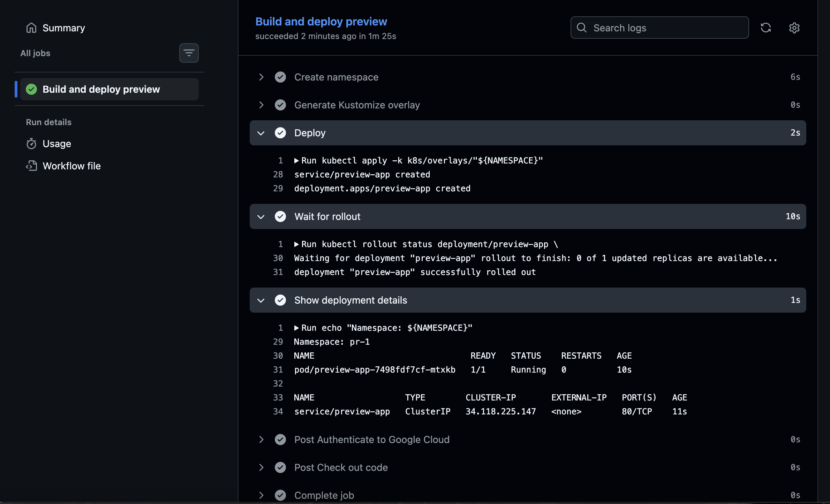Image resolution: width=830 pixels, height=504 pixels.
Task: Go to Summary in the sidebar
Action: point(64,28)
